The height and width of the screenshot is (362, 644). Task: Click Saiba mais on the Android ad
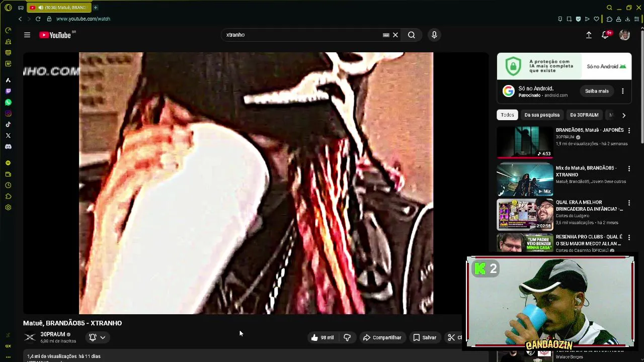[597, 91]
